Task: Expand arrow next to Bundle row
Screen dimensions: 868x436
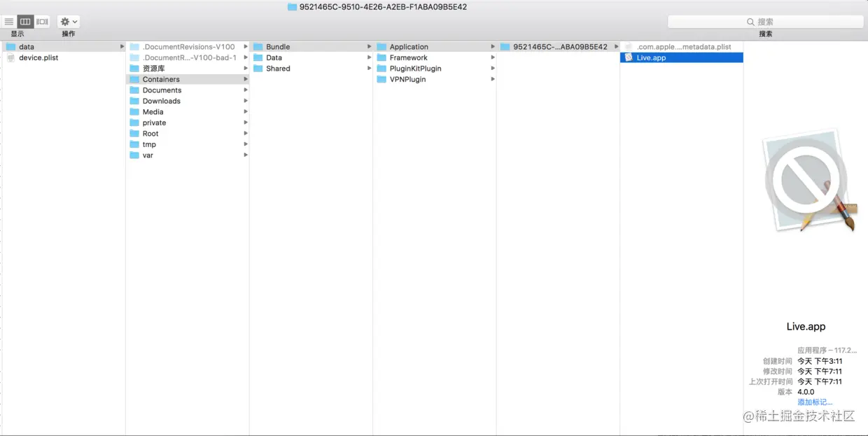Action: coord(369,47)
